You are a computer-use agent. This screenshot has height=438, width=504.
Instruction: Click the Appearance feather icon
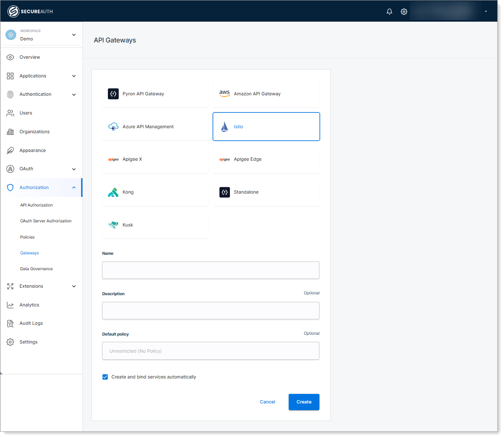point(10,151)
